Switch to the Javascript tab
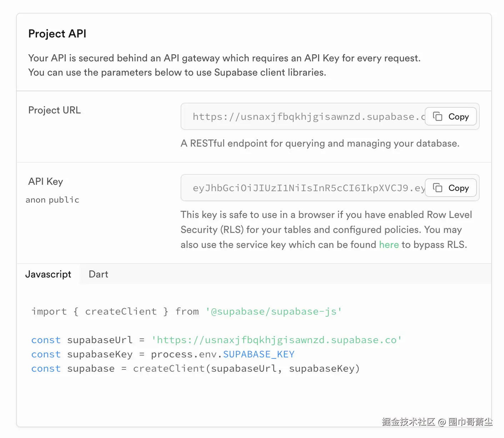The width and height of the screenshot is (504, 438). click(48, 274)
